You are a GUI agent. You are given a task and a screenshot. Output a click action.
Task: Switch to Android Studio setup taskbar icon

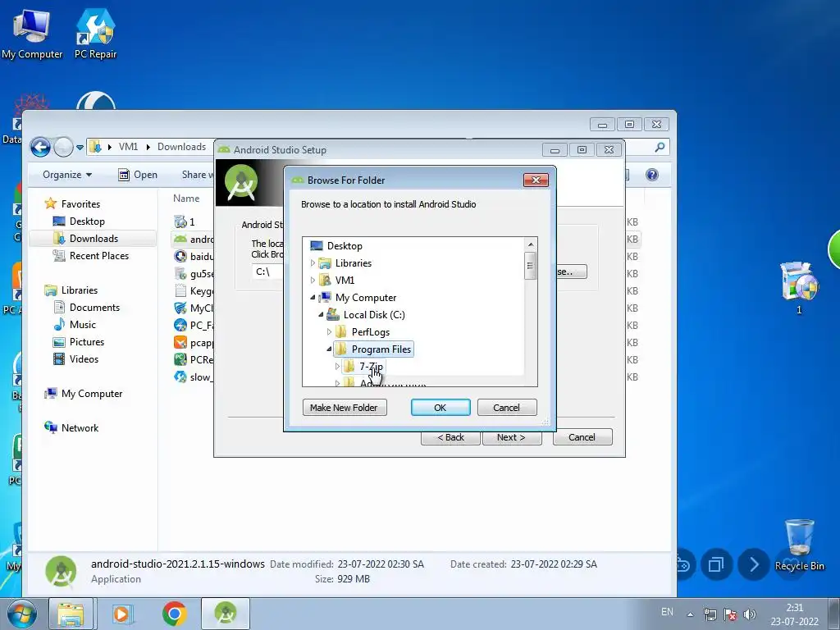[225, 614]
